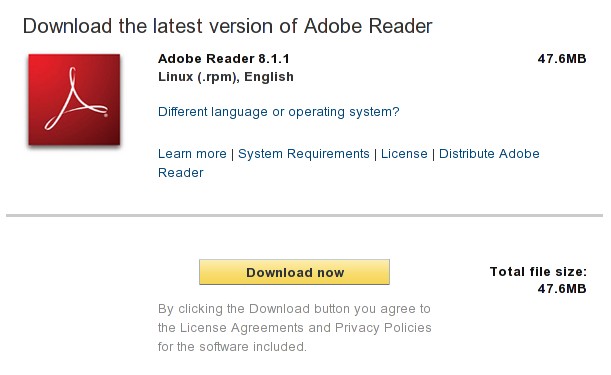611x375 pixels.
Task: Open the Learn more link
Action: [192, 154]
